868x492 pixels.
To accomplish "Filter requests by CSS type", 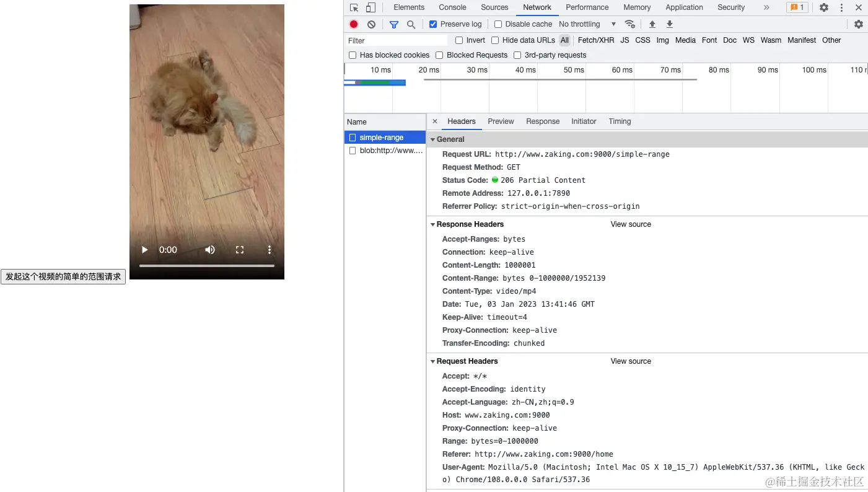I will [x=643, y=40].
